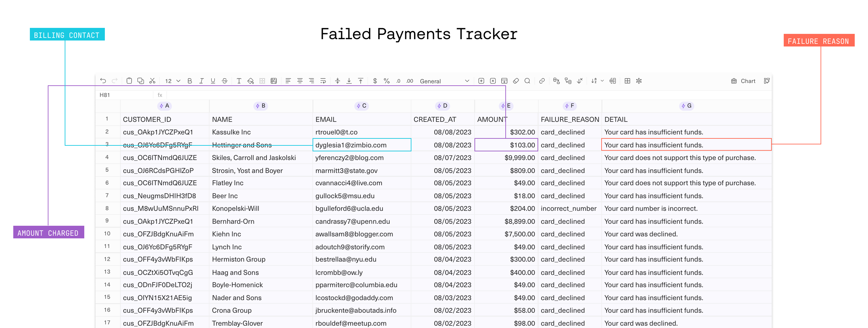Toggle italic text style

point(201,81)
